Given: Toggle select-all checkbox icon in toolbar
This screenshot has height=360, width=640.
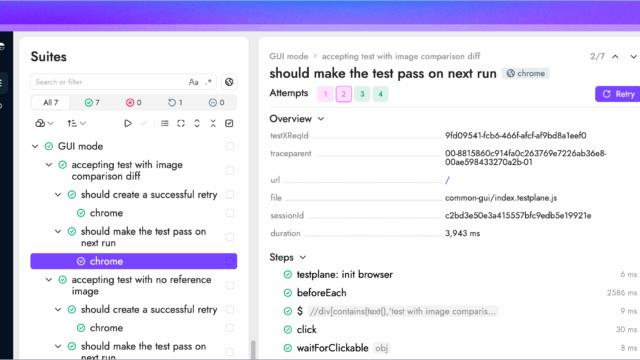Looking at the screenshot, I should pyautogui.click(x=229, y=123).
